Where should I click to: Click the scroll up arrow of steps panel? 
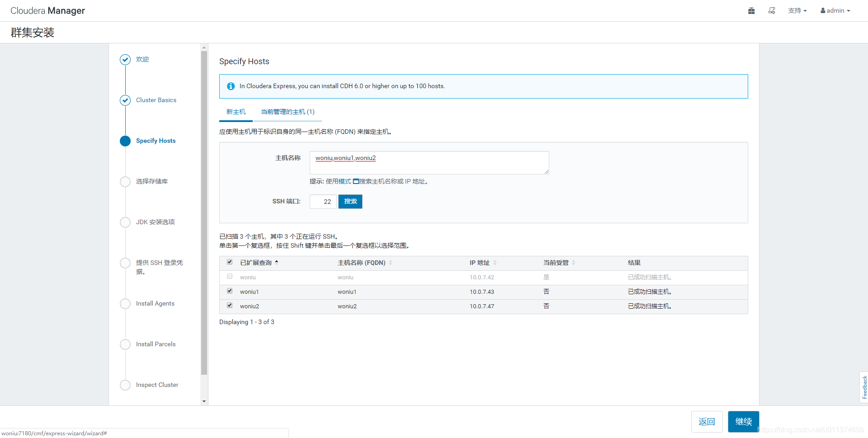pos(204,47)
